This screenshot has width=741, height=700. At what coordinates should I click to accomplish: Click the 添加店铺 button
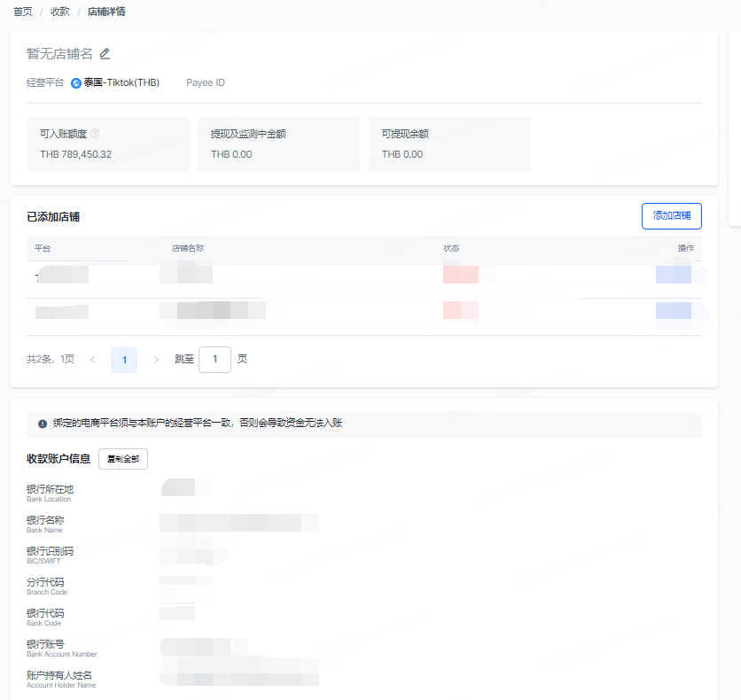point(672,216)
